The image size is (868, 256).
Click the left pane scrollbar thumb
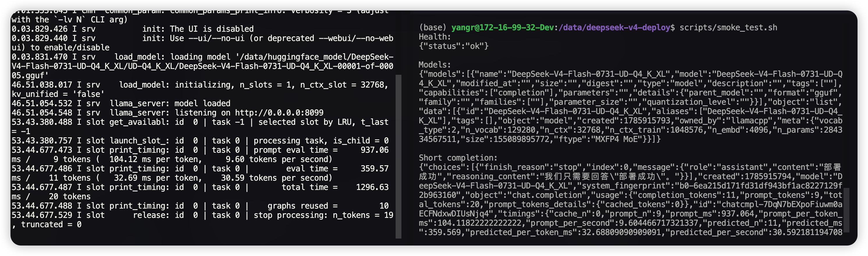coord(398,157)
